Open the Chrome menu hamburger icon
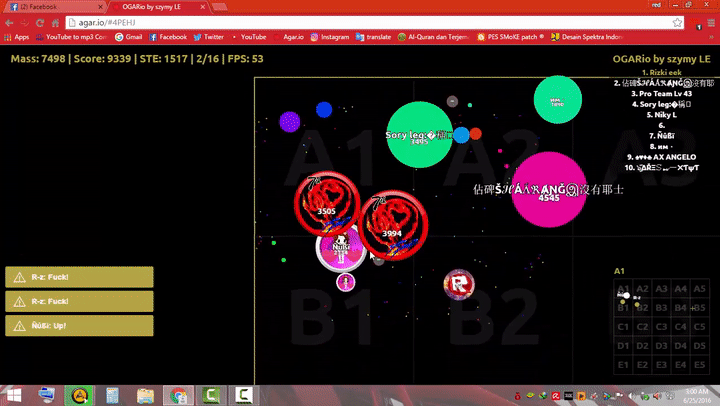 click(707, 21)
